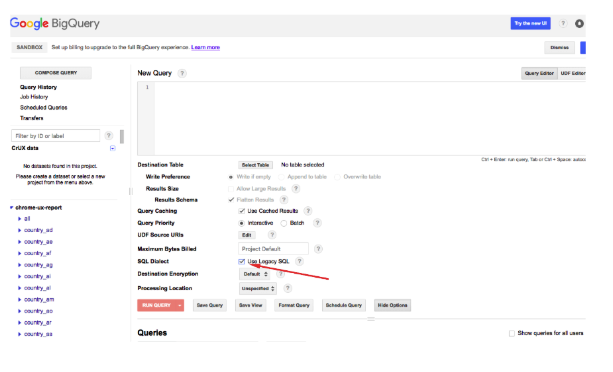Image resolution: width=613 pixels, height=372 pixels.
Task: Click Edit for UDF Source URIs
Action: [x=247, y=235]
